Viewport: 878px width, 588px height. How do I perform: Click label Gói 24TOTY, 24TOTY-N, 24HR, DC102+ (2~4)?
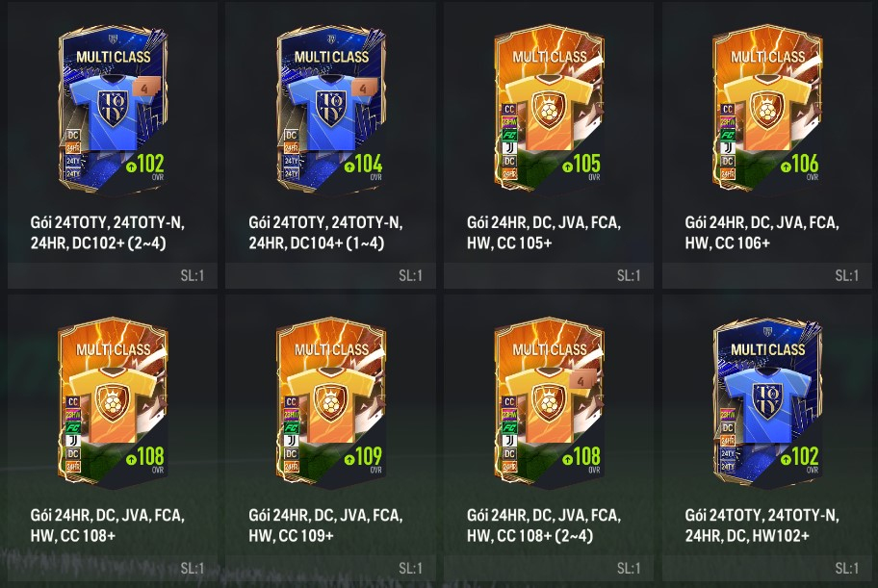[x=108, y=233]
